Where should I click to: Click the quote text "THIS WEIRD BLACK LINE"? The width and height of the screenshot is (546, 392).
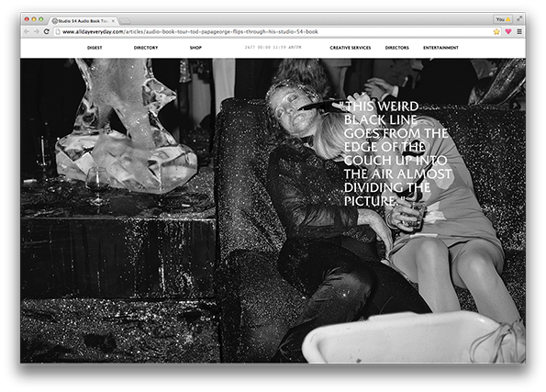tap(382, 113)
